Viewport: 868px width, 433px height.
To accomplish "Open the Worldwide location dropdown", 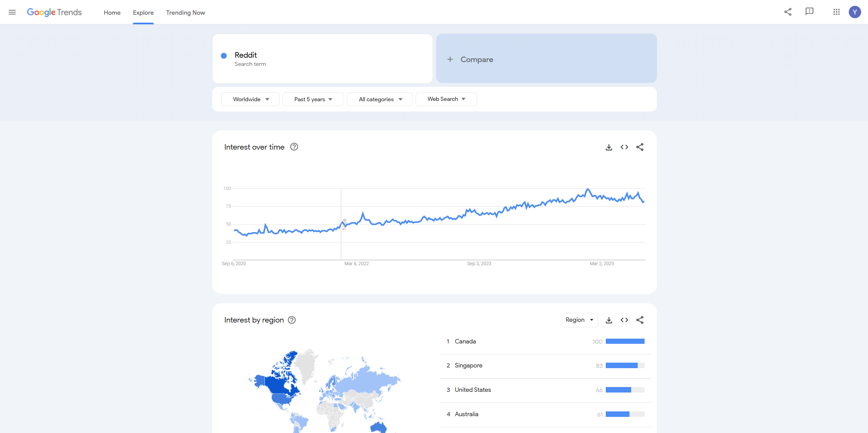I will tap(251, 99).
